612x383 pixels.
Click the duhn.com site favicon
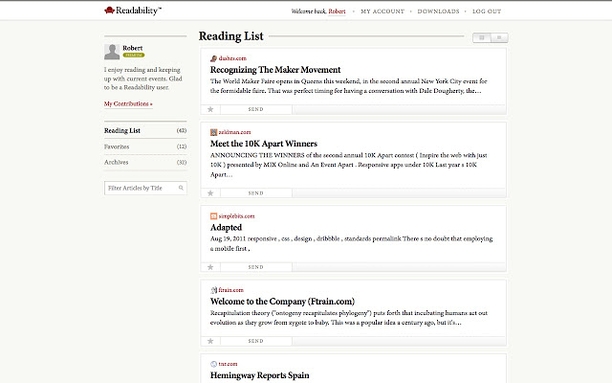click(x=213, y=59)
